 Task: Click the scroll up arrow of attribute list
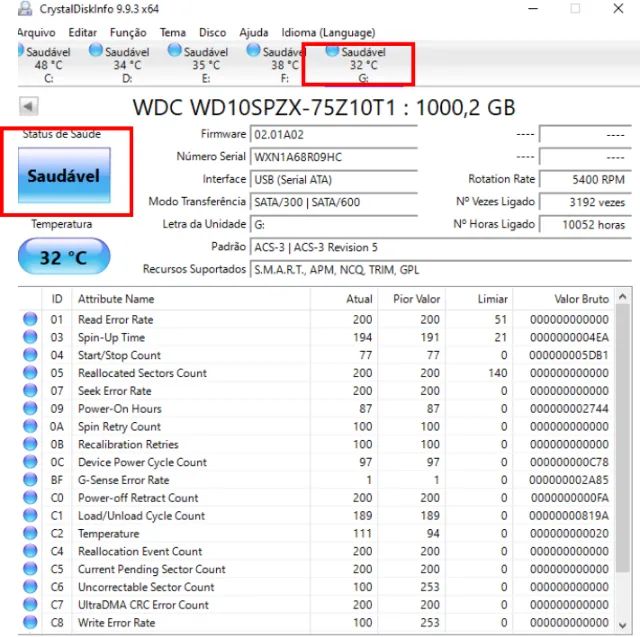click(x=622, y=297)
